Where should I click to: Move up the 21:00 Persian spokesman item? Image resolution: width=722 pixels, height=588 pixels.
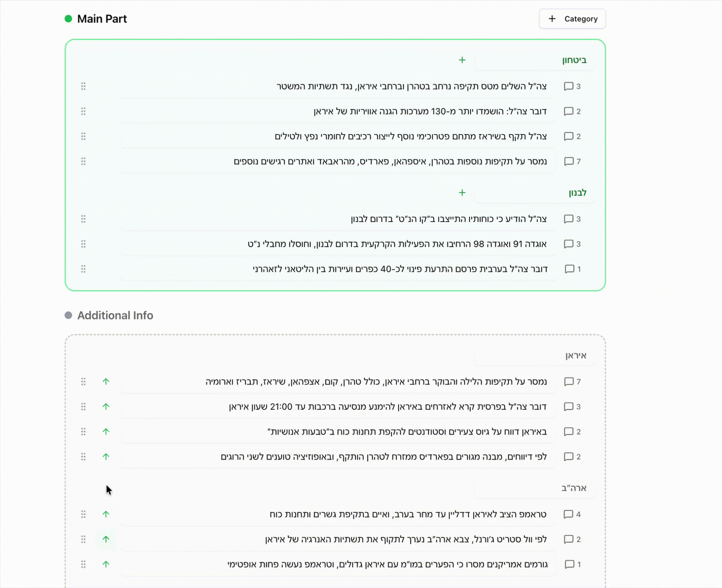click(x=106, y=406)
